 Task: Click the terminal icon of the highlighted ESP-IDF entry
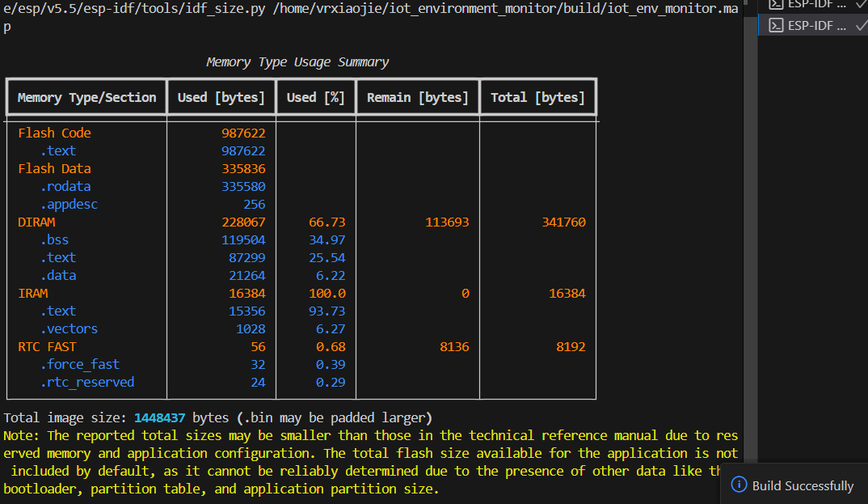(774, 25)
